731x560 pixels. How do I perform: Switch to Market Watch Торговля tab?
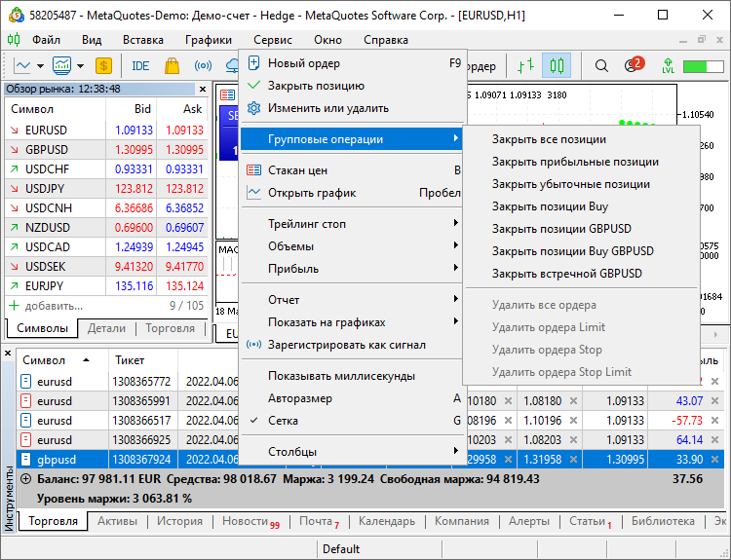pos(170,328)
